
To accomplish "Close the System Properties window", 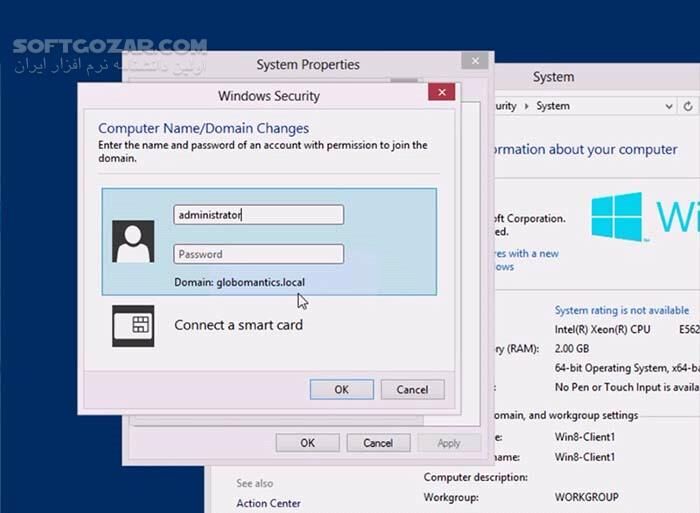I will (x=475, y=61).
